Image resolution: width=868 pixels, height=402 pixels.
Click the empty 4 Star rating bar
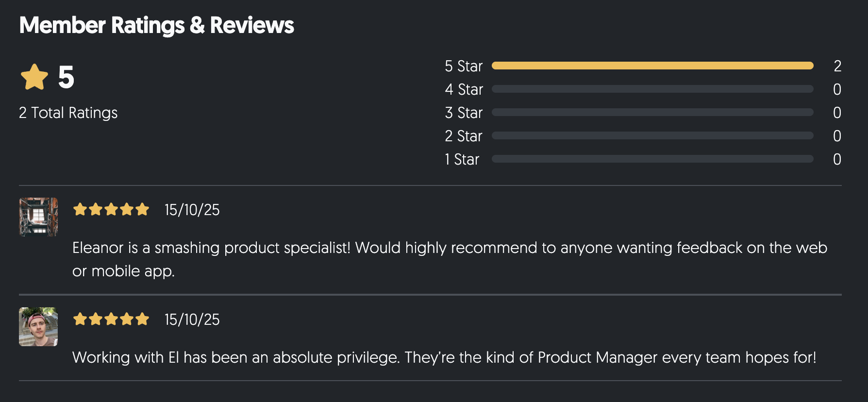652,89
